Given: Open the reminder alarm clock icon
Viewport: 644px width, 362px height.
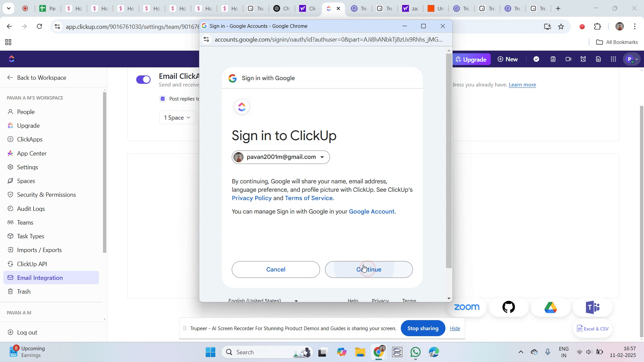Looking at the screenshot, I should [x=583, y=59].
